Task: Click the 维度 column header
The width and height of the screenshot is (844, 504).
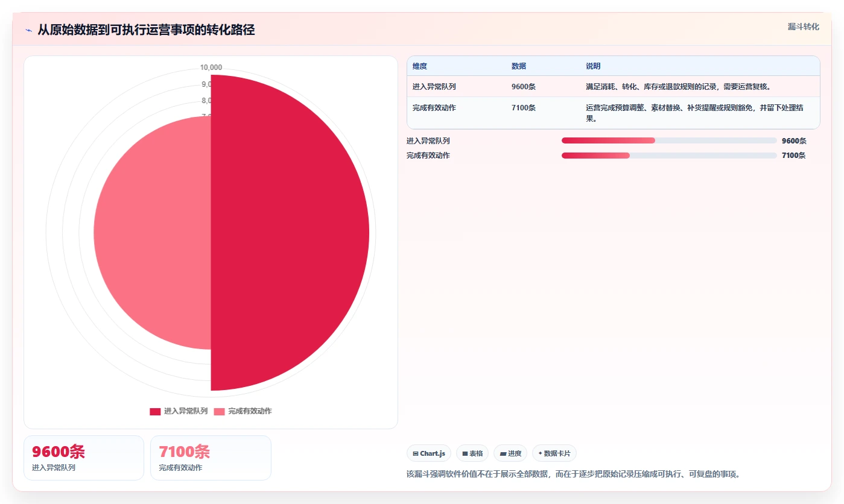Action: (x=420, y=66)
